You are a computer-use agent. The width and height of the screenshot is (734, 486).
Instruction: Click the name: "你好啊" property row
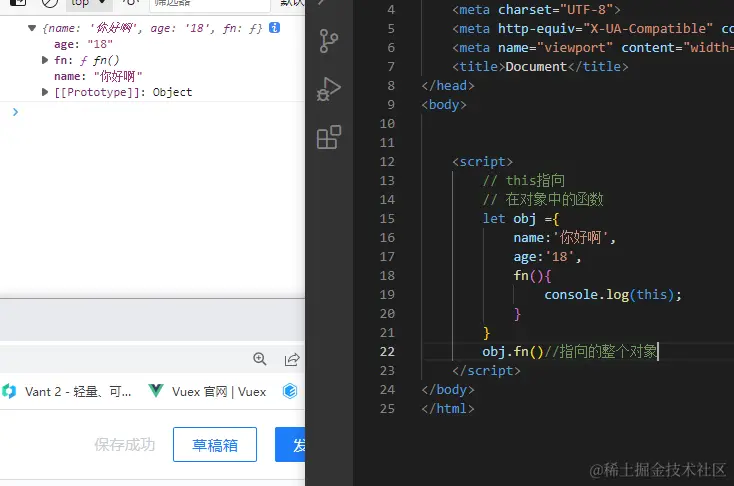pyautogui.click(x=98, y=76)
